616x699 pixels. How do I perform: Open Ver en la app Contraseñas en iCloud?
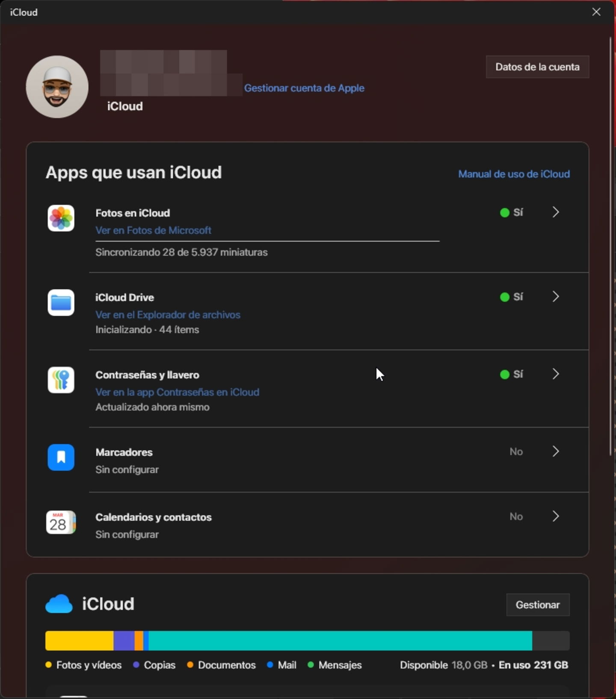[x=177, y=392]
